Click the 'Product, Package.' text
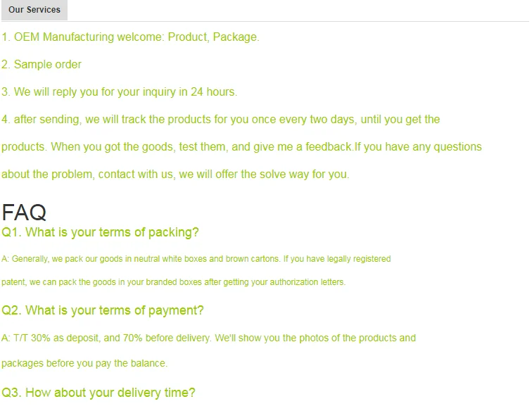The height and width of the screenshot is (406, 532). click(213, 37)
